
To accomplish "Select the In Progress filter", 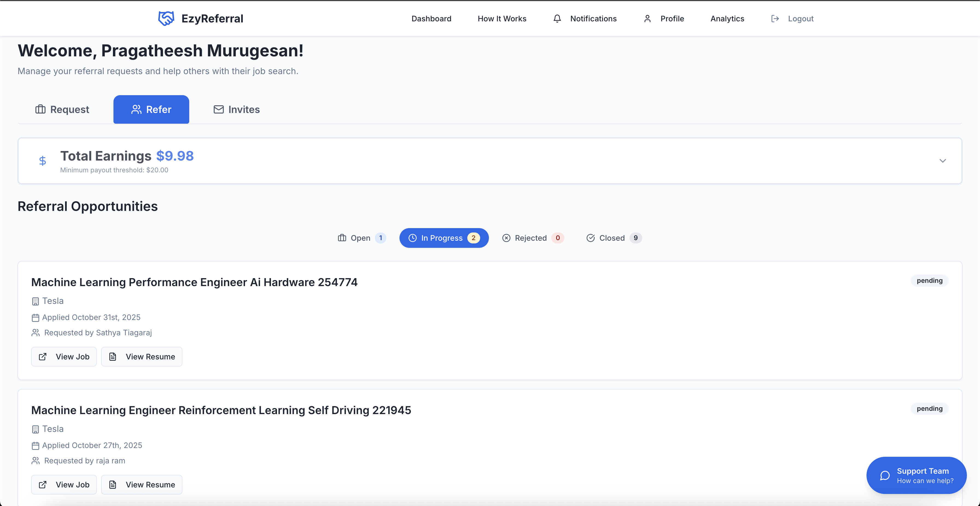I will [444, 238].
